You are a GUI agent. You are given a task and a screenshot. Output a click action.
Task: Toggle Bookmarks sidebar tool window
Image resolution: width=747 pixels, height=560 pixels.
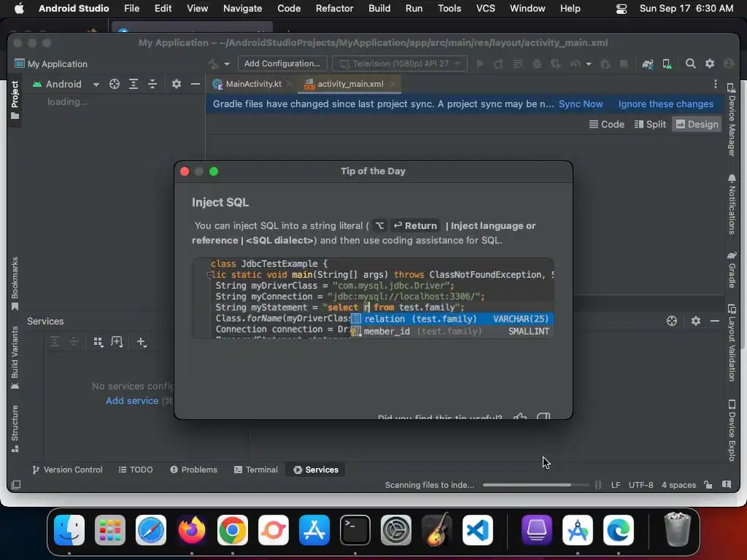(15, 284)
